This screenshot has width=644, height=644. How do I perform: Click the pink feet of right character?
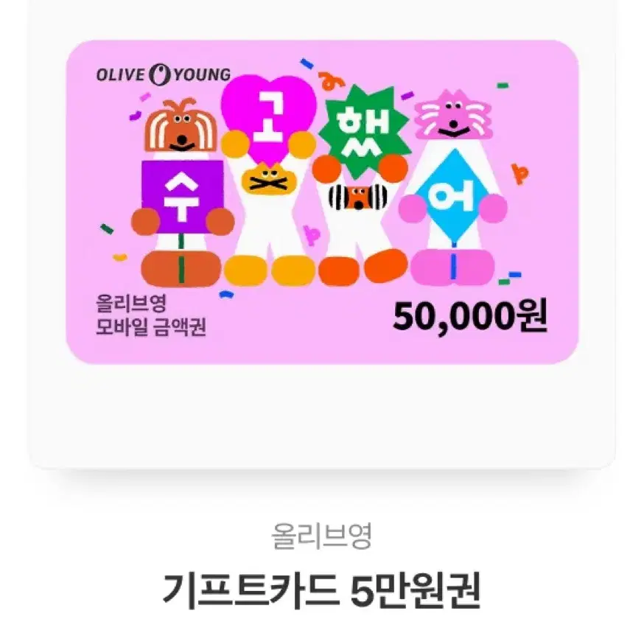[x=452, y=267]
